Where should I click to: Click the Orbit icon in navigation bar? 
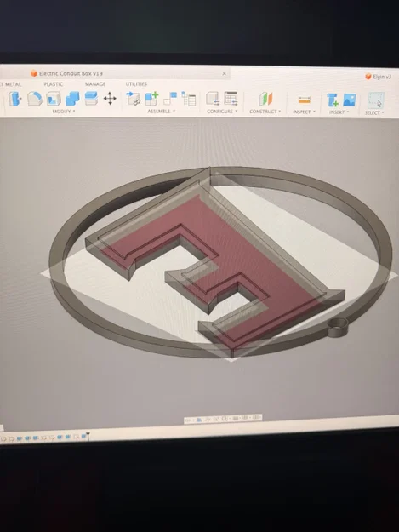[188, 420]
